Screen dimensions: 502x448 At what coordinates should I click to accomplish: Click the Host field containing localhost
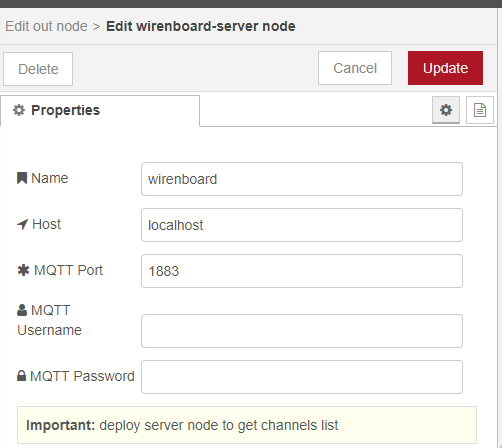pyautogui.click(x=302, y=225)
